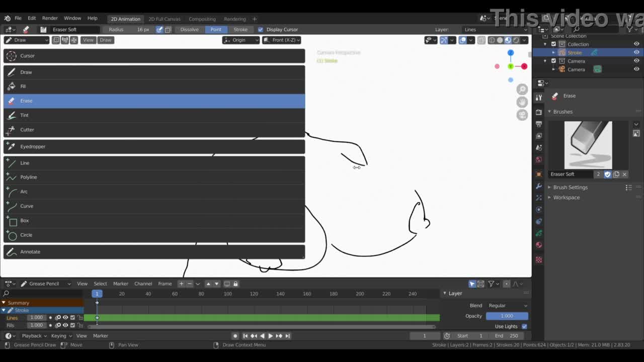Open the Blend mode dropdown

[x=507, y=306]
